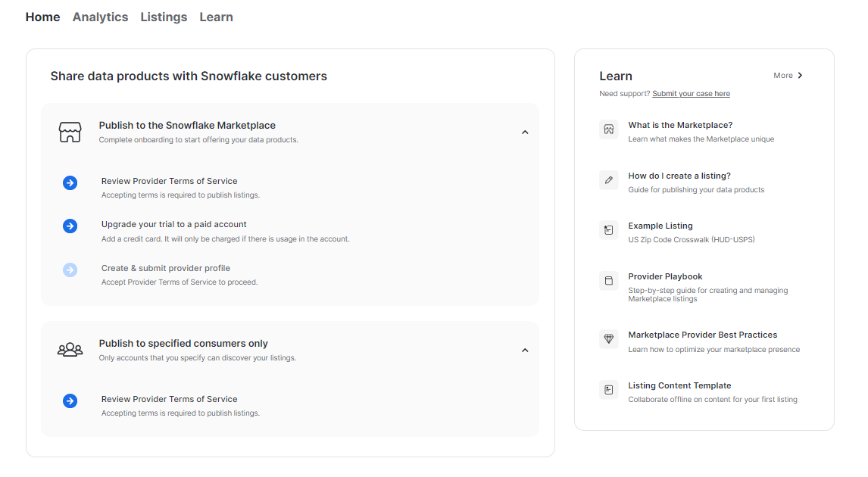The height and width of the screenshot is (477, 868).
Task: Open the Listings tab
Action: pos(164,17)
